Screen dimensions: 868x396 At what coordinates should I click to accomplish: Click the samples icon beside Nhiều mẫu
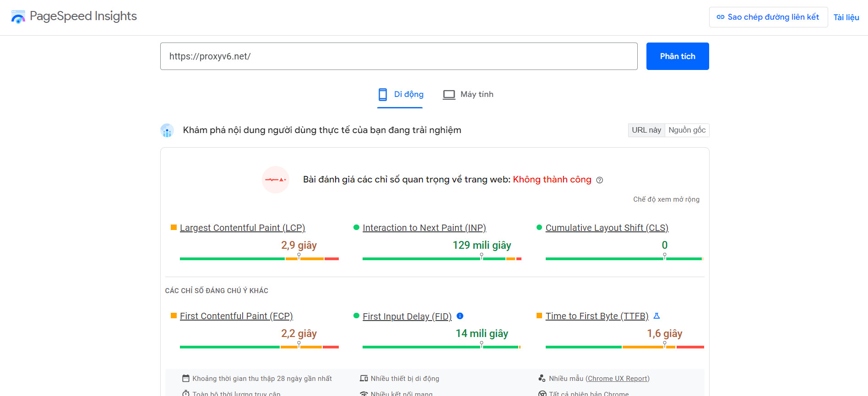[542, 378]
